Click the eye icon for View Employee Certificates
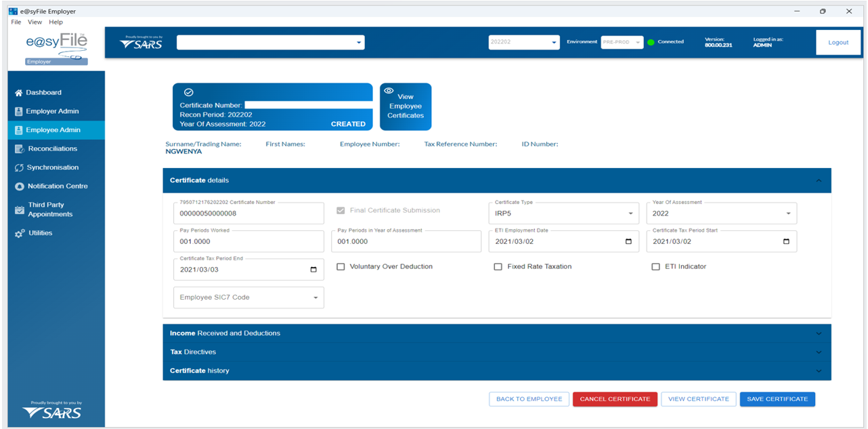 (389, 91)
